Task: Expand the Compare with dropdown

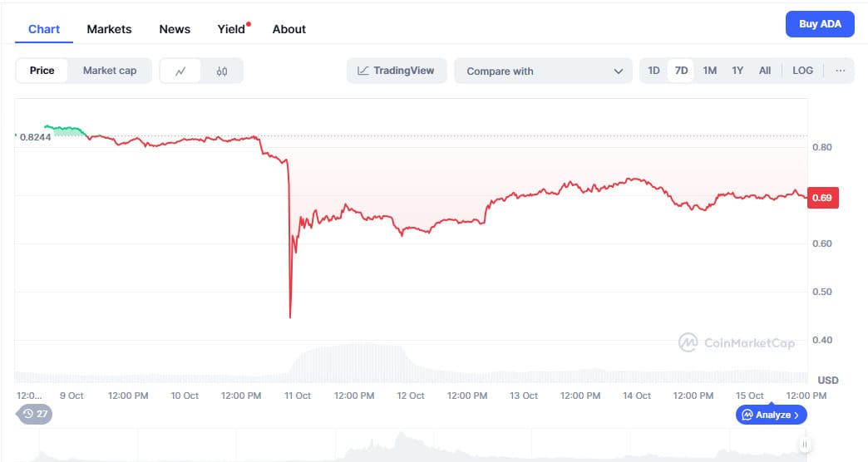Action: click(545, 71)
